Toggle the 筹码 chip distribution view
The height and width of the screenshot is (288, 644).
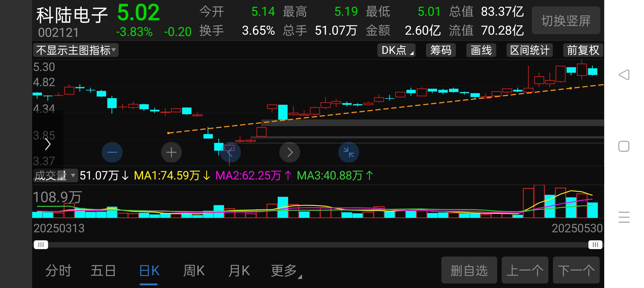pos(441,50)
